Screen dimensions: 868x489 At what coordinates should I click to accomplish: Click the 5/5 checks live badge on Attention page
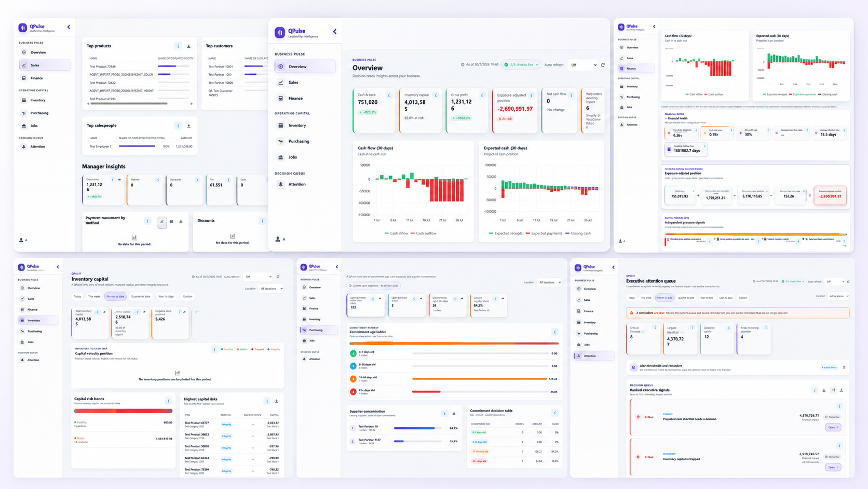pos(792,282)
